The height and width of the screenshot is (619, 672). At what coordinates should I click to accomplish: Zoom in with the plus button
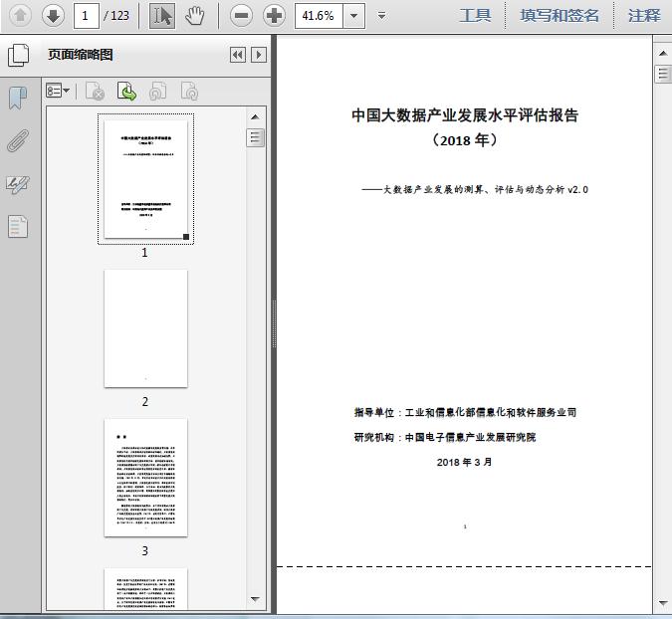274,15
